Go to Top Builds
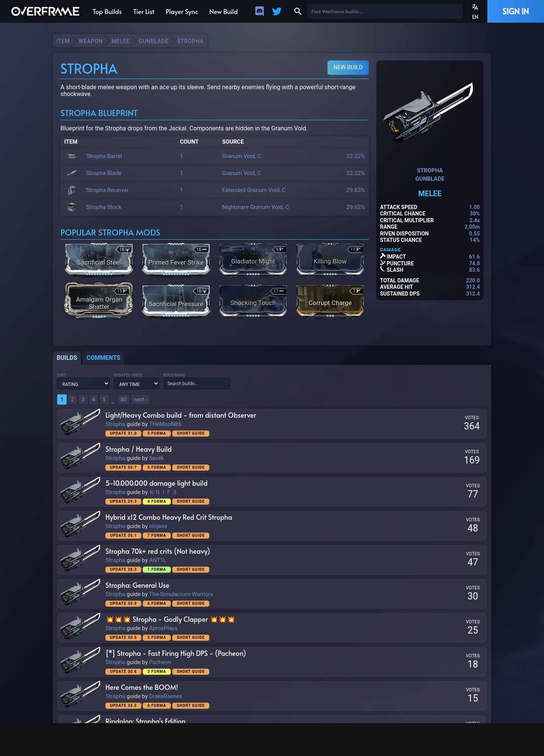Screen dimensions: 544x756 click(x=107, y=12)
